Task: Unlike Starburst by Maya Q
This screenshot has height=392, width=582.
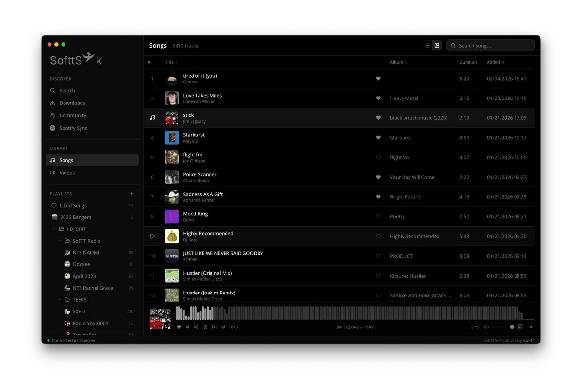Action: click(x=378, y=138)
